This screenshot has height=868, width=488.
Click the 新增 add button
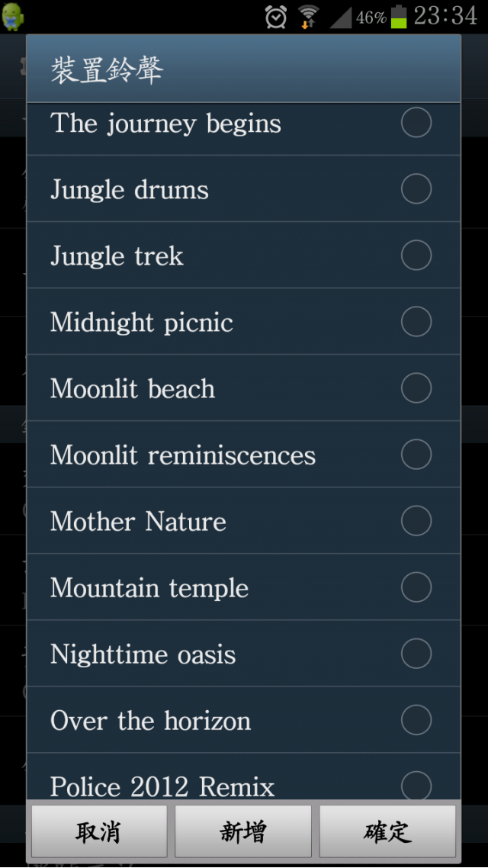coord(243,831)
